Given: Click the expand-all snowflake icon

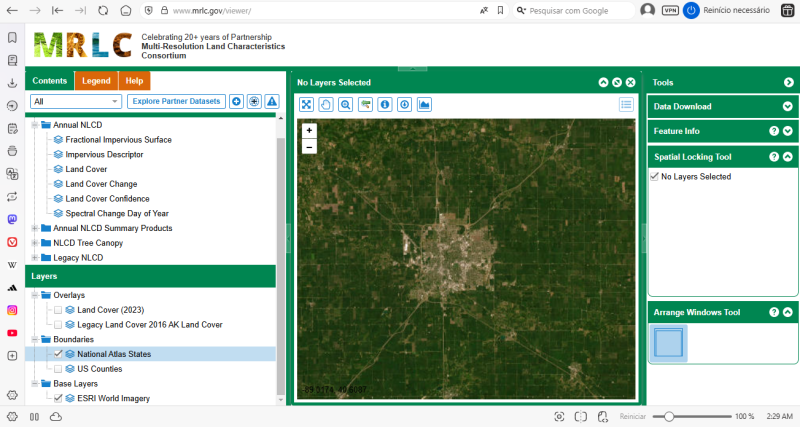Looking at the screenshot, I should point(254,102).
